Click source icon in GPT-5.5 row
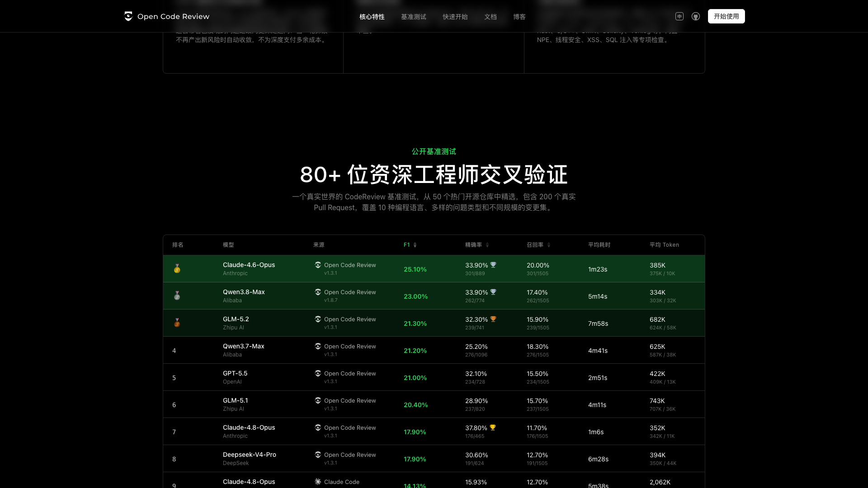The image size is (868, 488). [318, 373]
